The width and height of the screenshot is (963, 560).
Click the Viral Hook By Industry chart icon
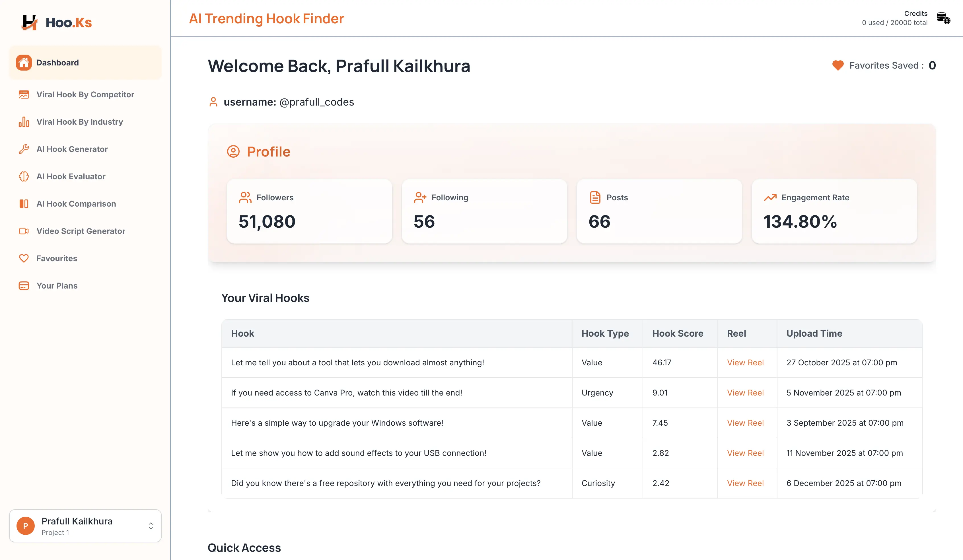[x=24, y=122]
